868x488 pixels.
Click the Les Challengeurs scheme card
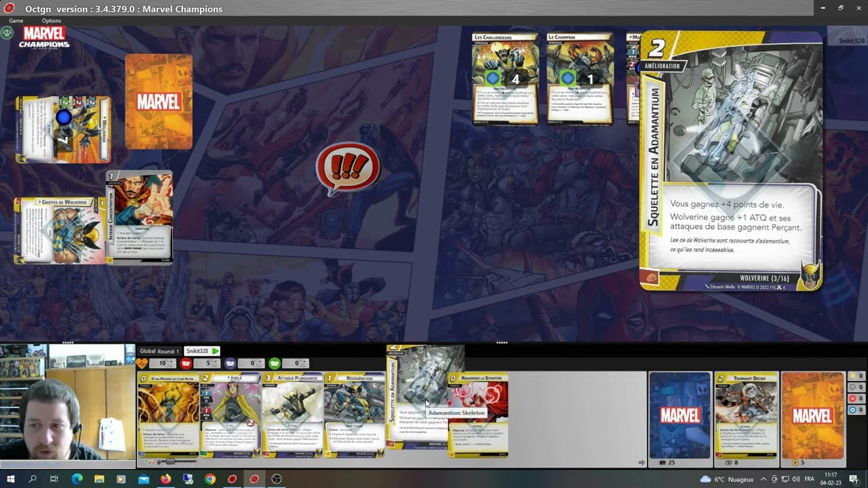click(505, 79)
